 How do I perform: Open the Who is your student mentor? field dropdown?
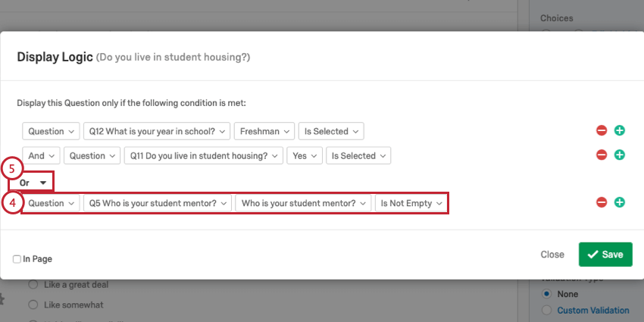click(303, 203)
